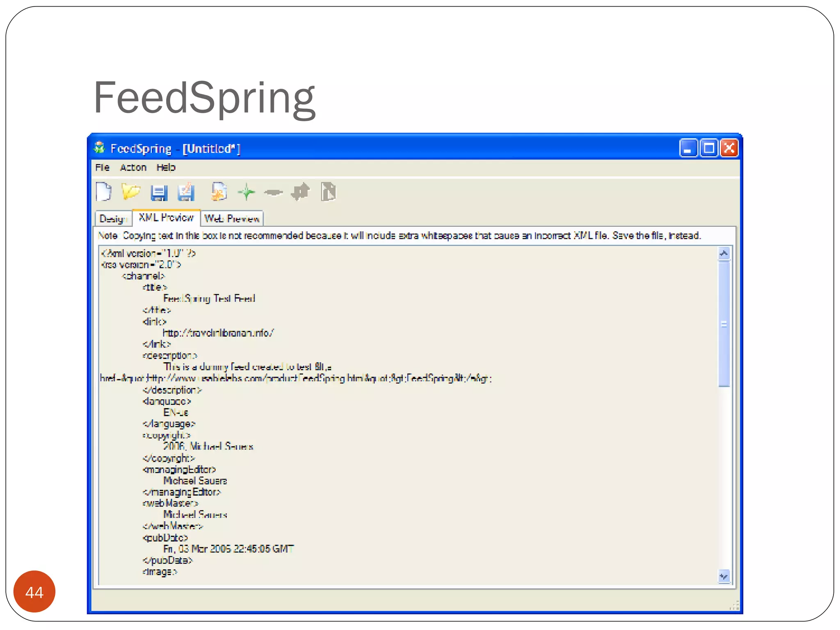Close the FeedSpring window
Screen dimensions: 840x630
pos(729,148)
